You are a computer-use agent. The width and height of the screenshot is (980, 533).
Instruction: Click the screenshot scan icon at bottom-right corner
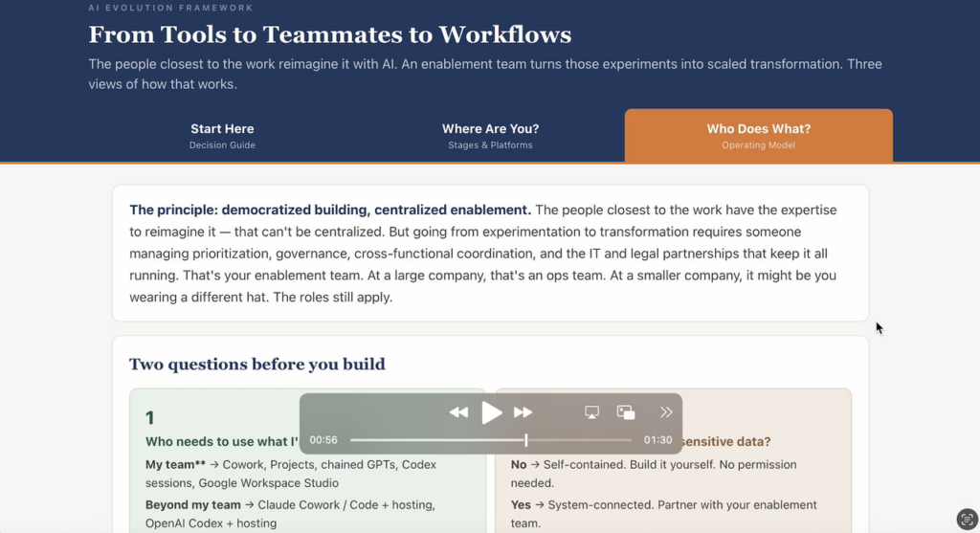967,520
